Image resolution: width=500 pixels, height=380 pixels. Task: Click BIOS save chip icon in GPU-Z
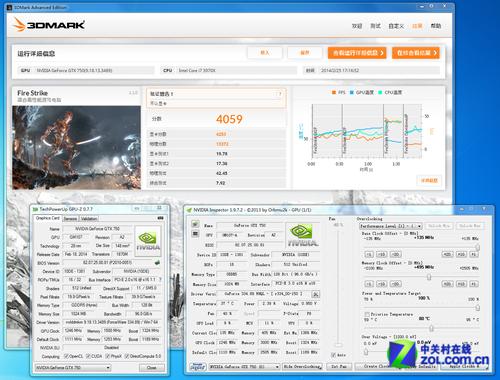(x=157, y=262)
